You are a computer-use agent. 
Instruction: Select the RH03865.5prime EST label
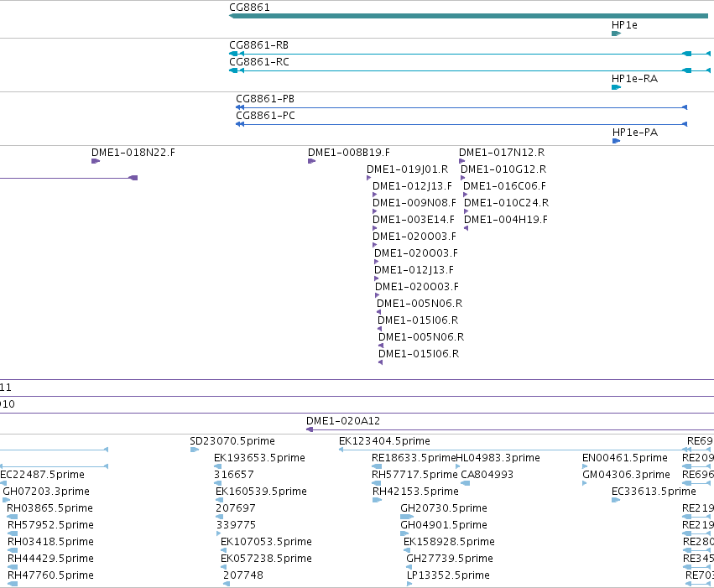[x=50, y=508]
